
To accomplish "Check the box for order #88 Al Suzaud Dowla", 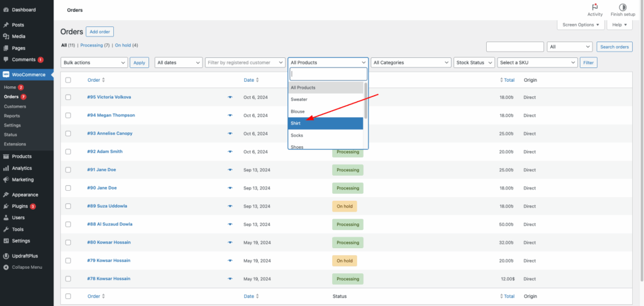I will tap(68, 224).
